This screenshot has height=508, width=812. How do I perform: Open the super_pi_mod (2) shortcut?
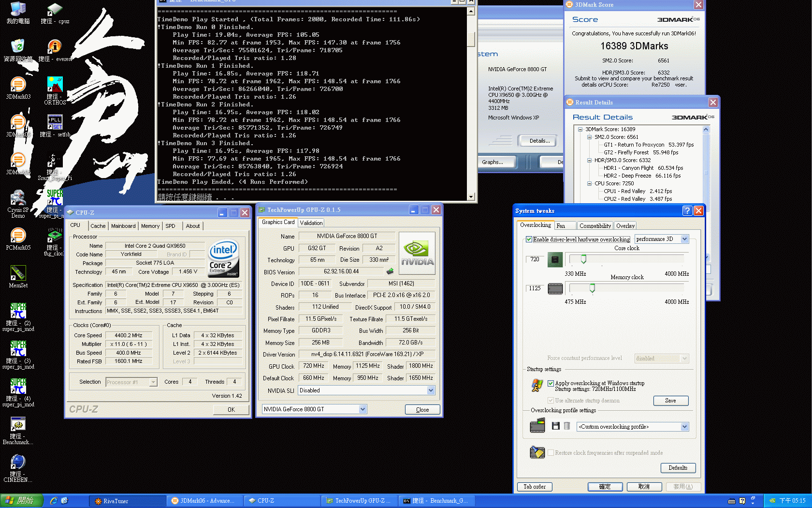[x=18, y=317]
